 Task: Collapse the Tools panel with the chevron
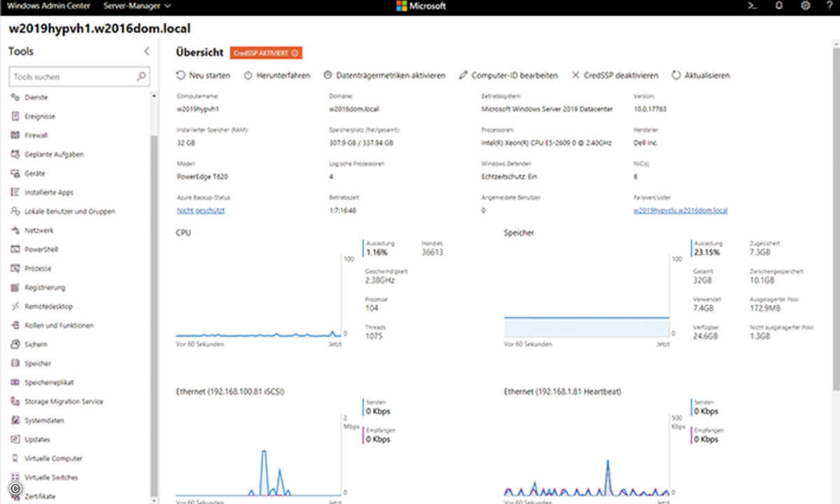[146, 51]
